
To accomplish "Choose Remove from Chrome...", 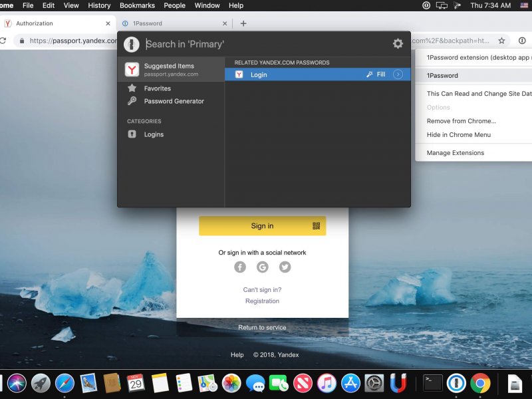I will coord(473,121).
